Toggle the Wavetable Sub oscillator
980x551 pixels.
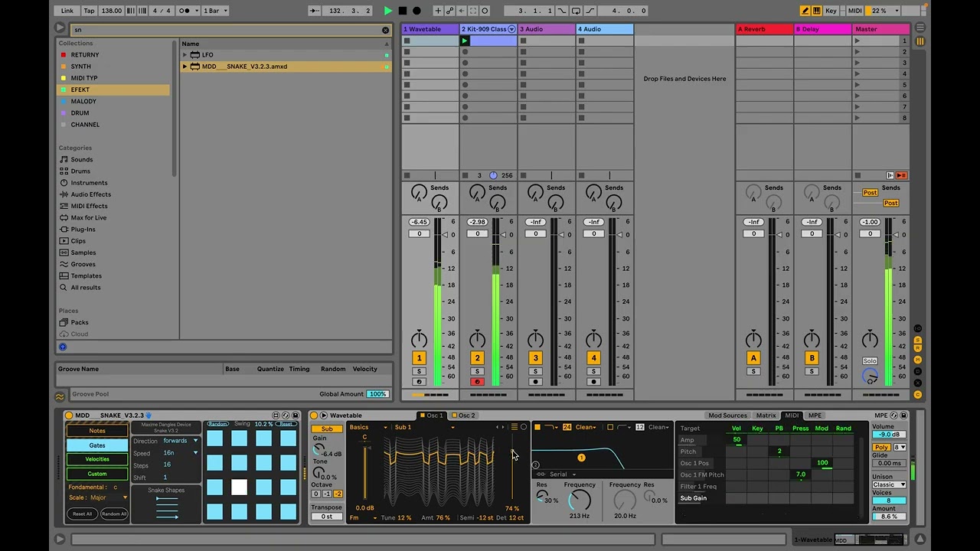point(327,429)
